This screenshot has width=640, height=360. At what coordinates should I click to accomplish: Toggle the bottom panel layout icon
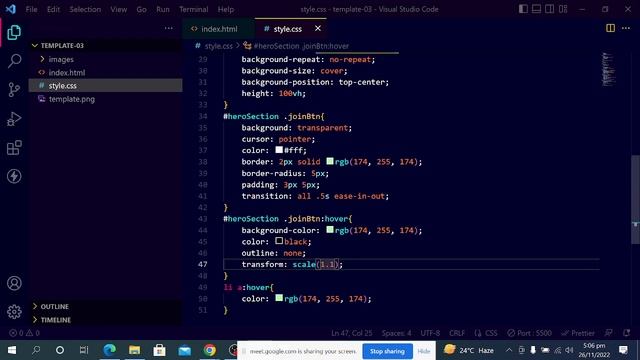click(x=536, y=9)
